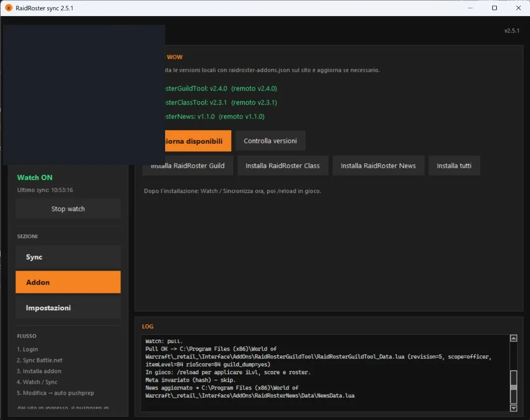
Task: Click the Ultimo sync 10:53:16 text
Action: (45, 190)
